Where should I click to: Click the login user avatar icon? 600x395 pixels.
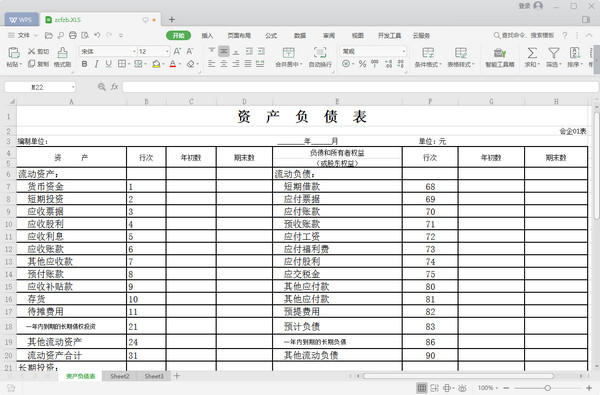click(538, 6)
